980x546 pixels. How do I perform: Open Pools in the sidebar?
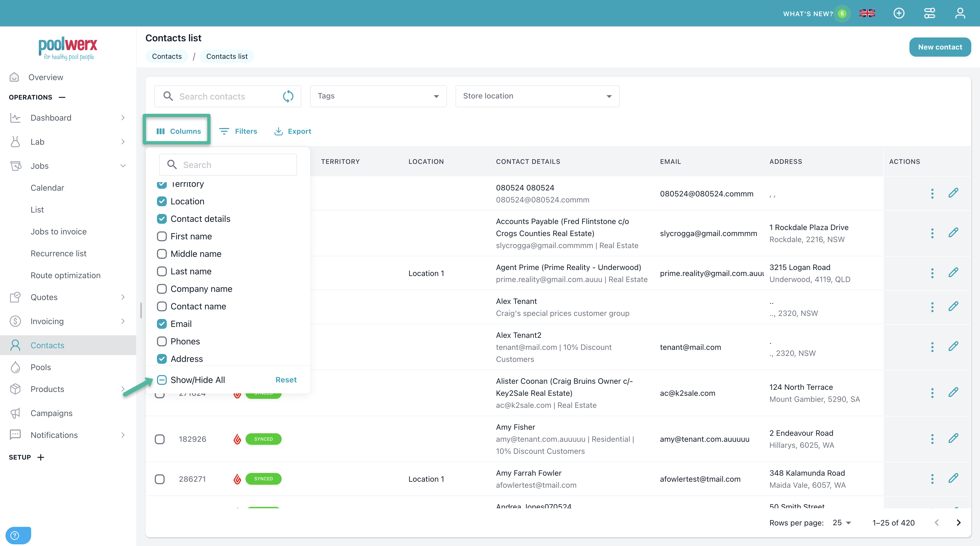(x=41, y=367)
